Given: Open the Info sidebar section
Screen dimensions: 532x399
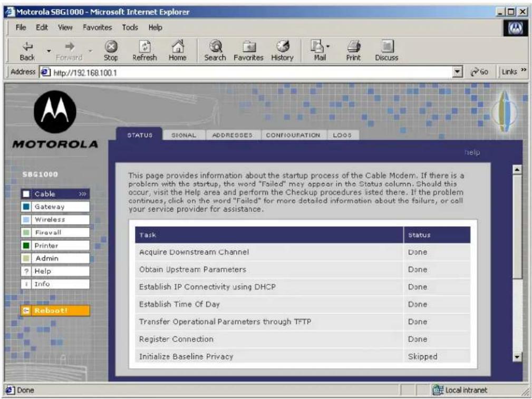Looking at the screenshot, I should click(x=55, y=284).
